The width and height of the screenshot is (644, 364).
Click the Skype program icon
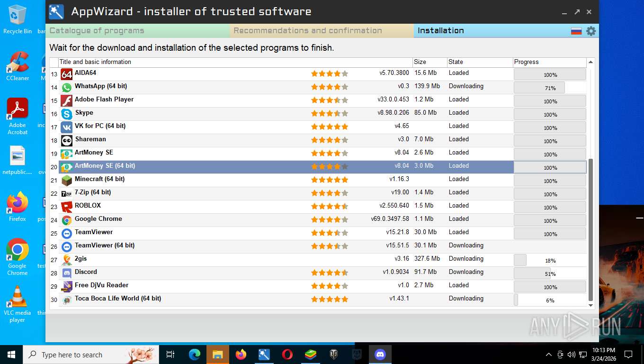pos(67,114)
